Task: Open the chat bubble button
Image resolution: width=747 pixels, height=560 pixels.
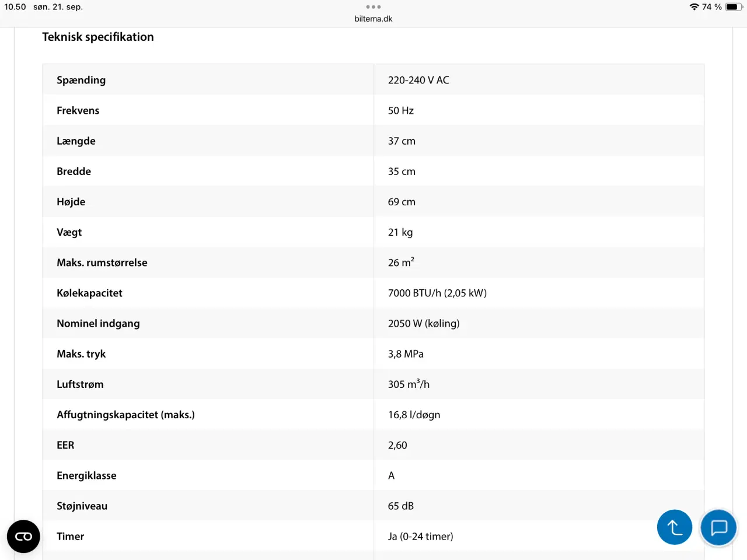Action: coord(718,527)
